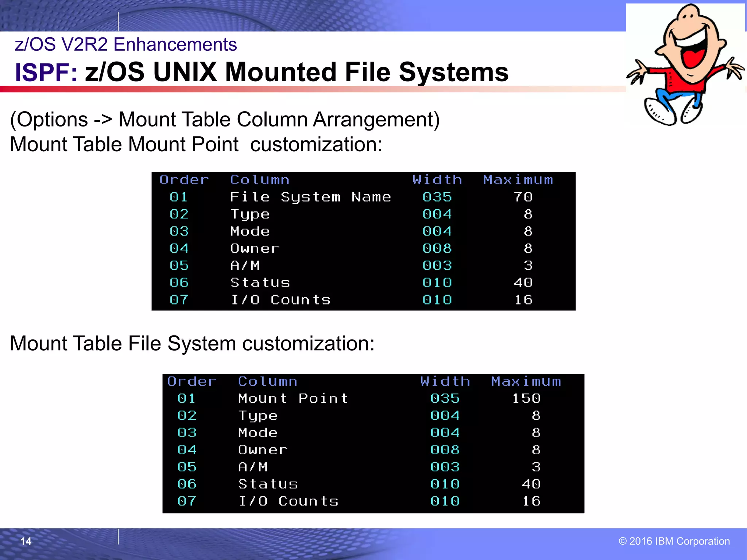Click the 'z/OS V2R2 Enhancements' heading
Image resolution: width=747 pixels, height=560 pixels.
tap(126, 44)
